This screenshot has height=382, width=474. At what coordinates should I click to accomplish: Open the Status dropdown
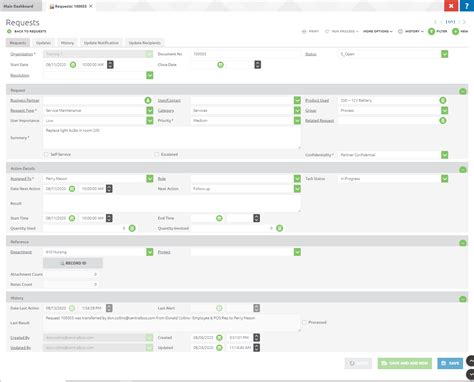[445, 54]
